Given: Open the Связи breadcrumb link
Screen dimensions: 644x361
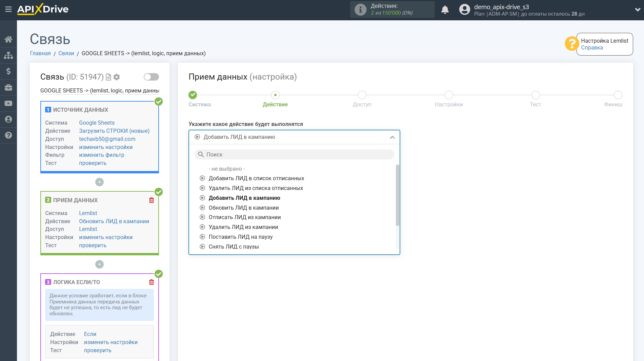Looking at the screenshot, I should point(66,54).
